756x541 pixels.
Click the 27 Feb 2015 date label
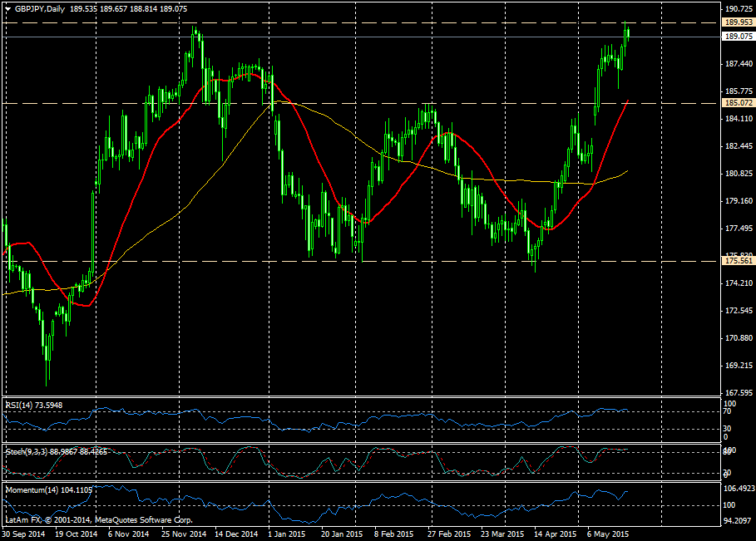(448, 534)
